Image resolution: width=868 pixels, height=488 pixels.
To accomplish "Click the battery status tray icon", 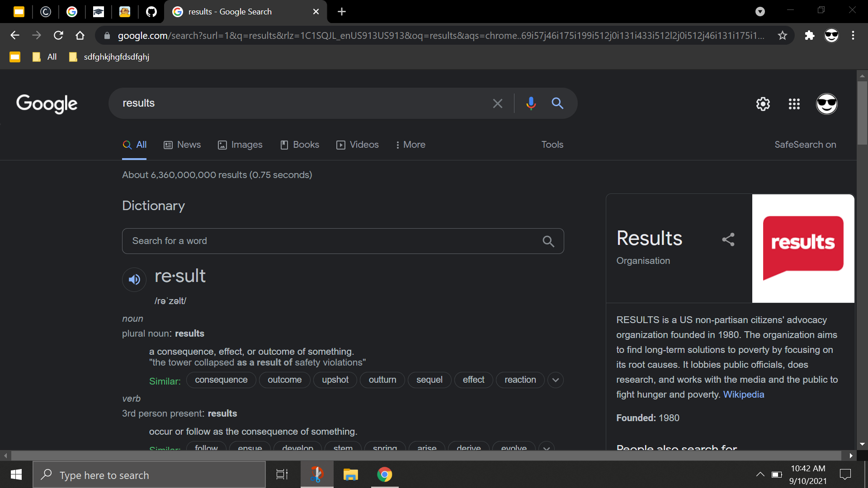I will 777,474.
